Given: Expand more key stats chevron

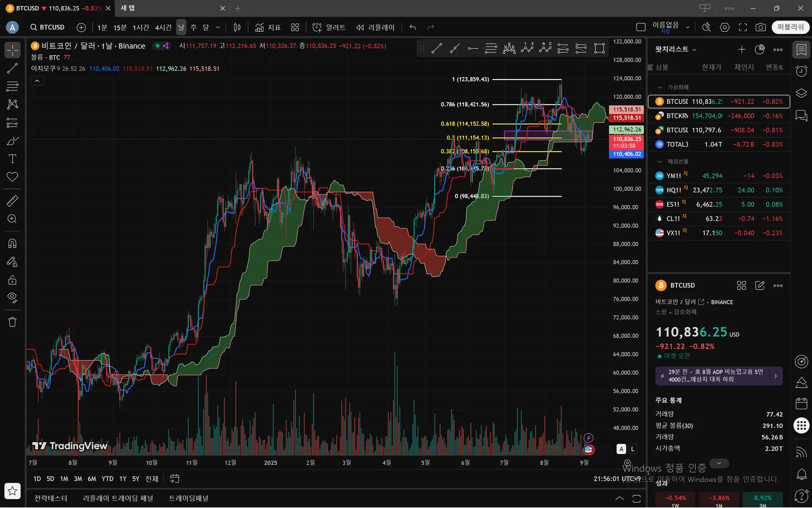Looking at the screenshot, I should (719, 463).
